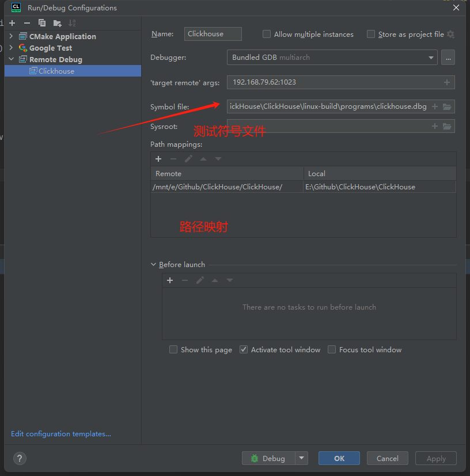Click the Remote Debug type icon
This screenshot has height=476, width=470.
pos(23,59)
